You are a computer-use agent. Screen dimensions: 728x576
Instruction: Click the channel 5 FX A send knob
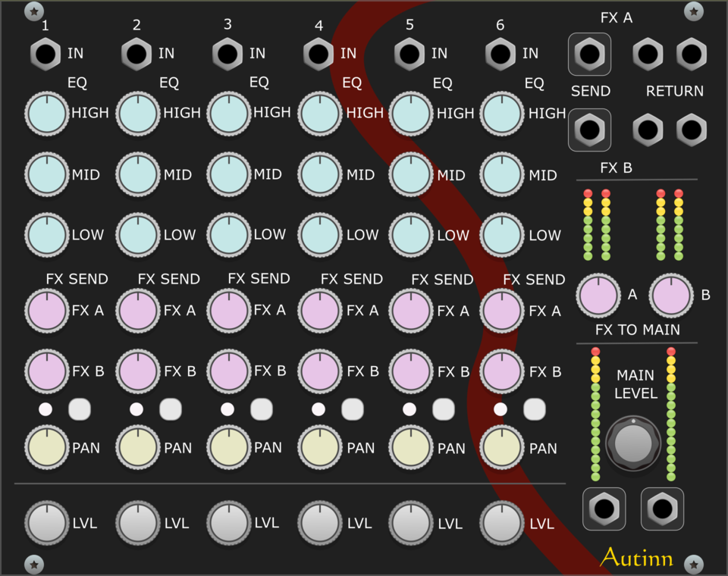[x=411, y=311]
